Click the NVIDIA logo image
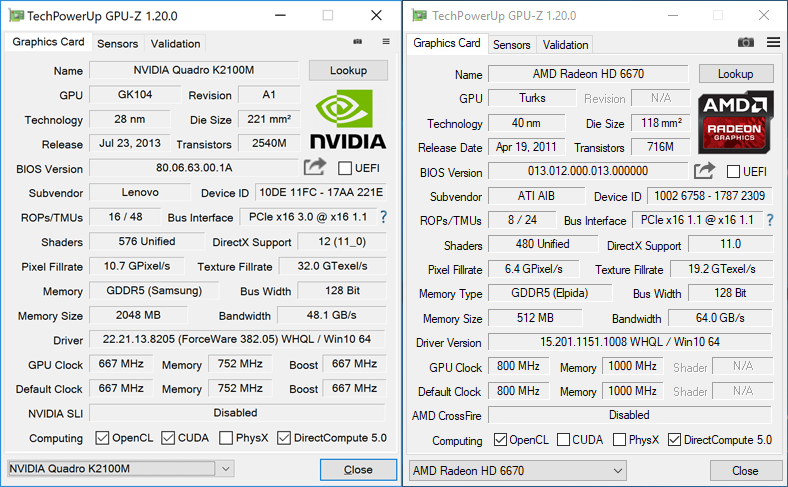Image resolution: width=788 pixels, height=487 pixels. coord(348,120)
